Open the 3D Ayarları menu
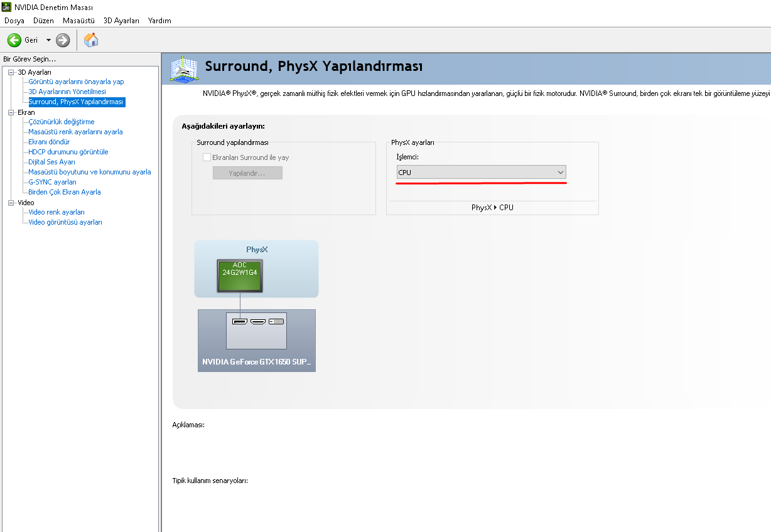Image resolution: width=771 pixels, height=532 pixels. (x=121, y=21)
